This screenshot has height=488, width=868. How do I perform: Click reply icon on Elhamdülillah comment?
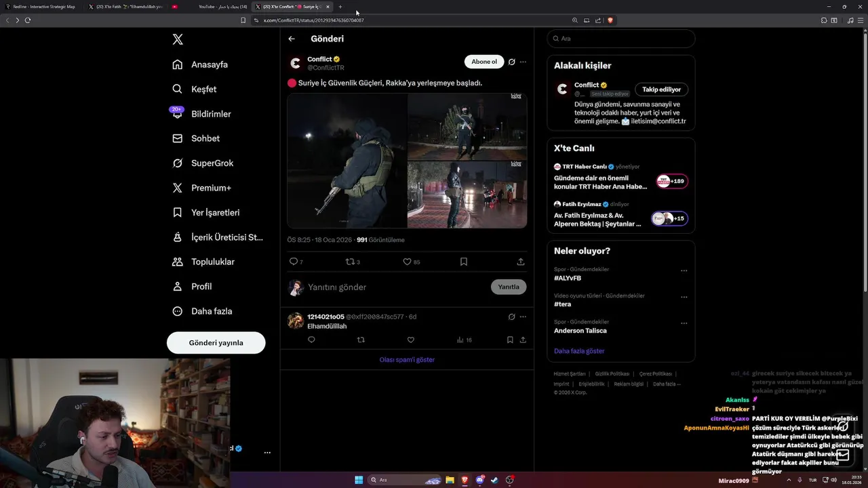click(311, 340)
